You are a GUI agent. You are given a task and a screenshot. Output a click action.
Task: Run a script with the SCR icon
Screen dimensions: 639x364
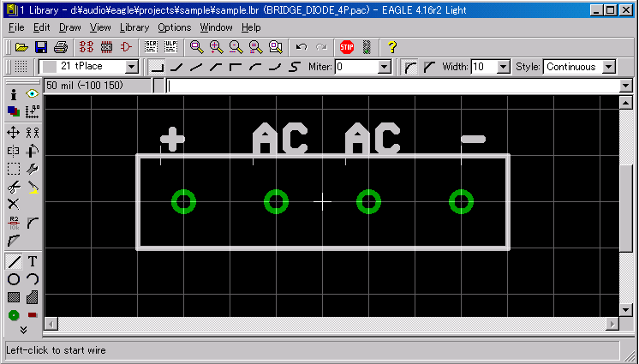point(152,47)
